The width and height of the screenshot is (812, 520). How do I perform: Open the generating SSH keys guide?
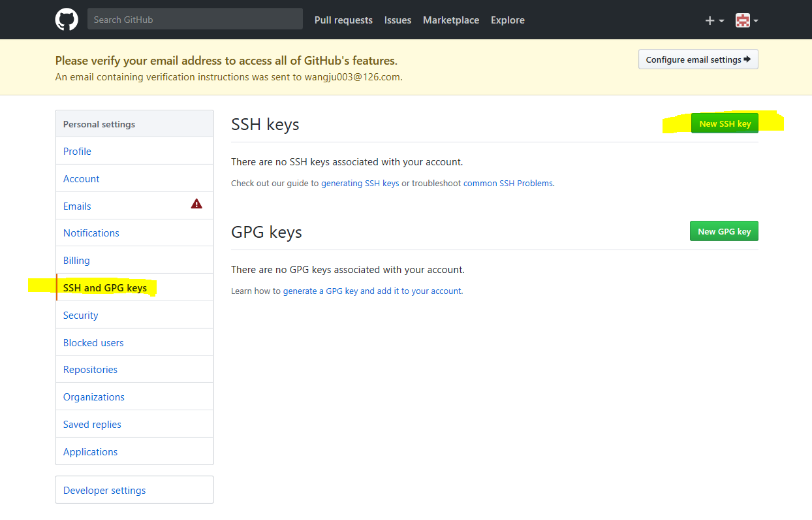pyautogui.click(x=360, y=184)
